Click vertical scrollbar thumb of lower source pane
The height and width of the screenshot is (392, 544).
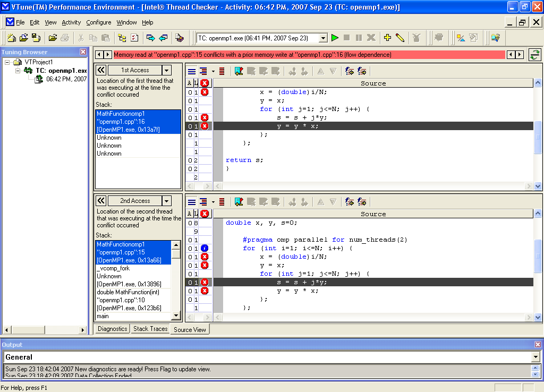(538, 256)
